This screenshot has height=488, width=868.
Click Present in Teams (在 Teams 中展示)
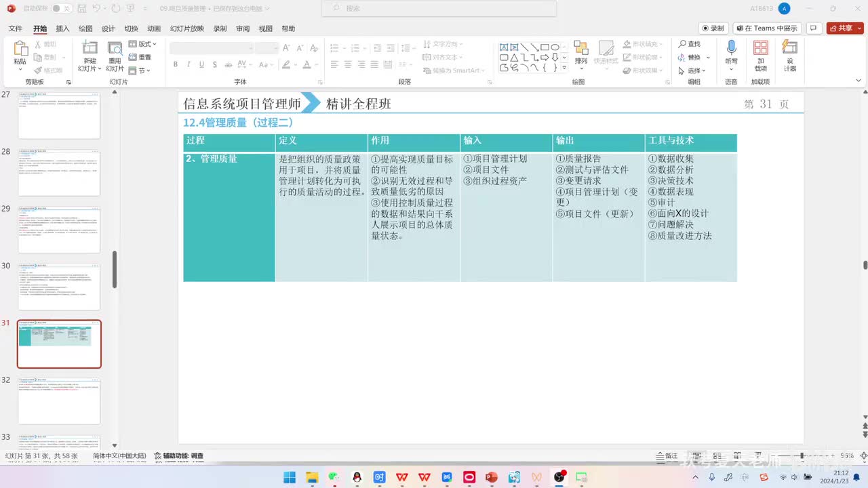click(x=768, y=28)
